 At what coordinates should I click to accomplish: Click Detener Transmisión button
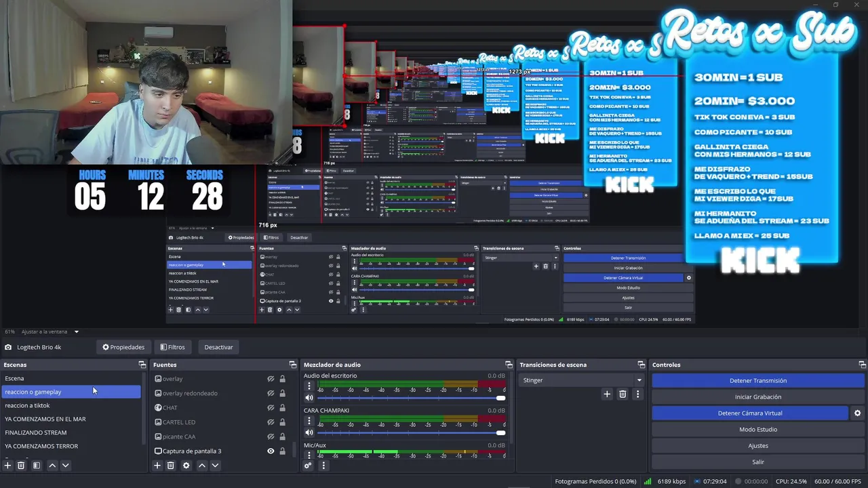(x=758, y=380)
